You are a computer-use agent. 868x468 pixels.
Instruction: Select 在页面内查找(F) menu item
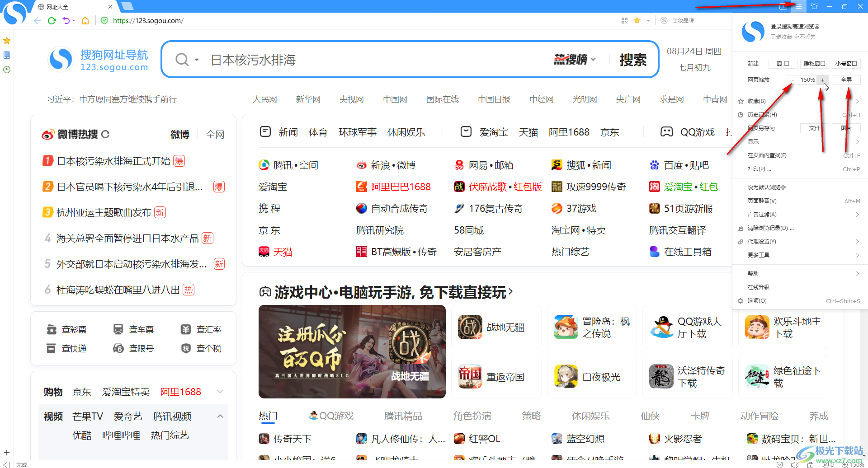pyautogui.click(x=799, y=155)
